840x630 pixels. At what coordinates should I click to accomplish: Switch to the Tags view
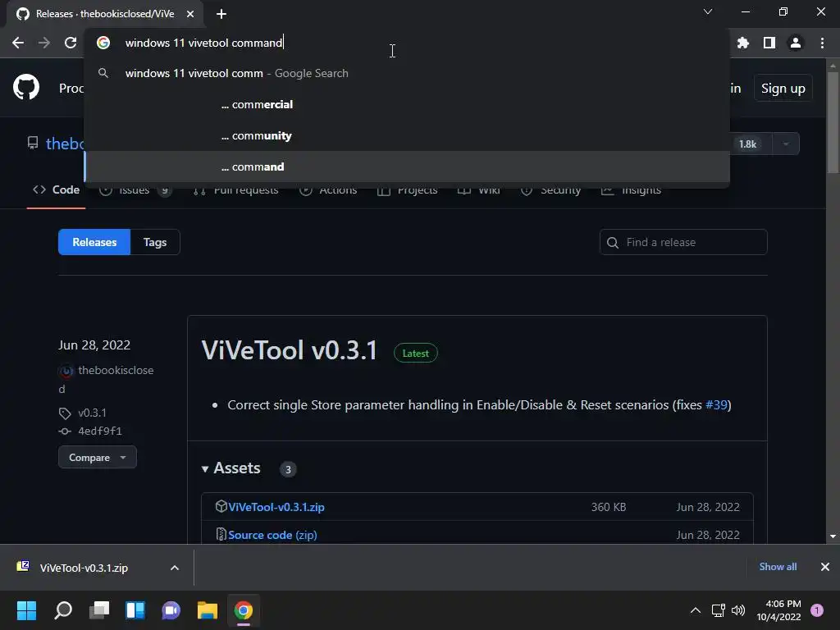[155, 242]
